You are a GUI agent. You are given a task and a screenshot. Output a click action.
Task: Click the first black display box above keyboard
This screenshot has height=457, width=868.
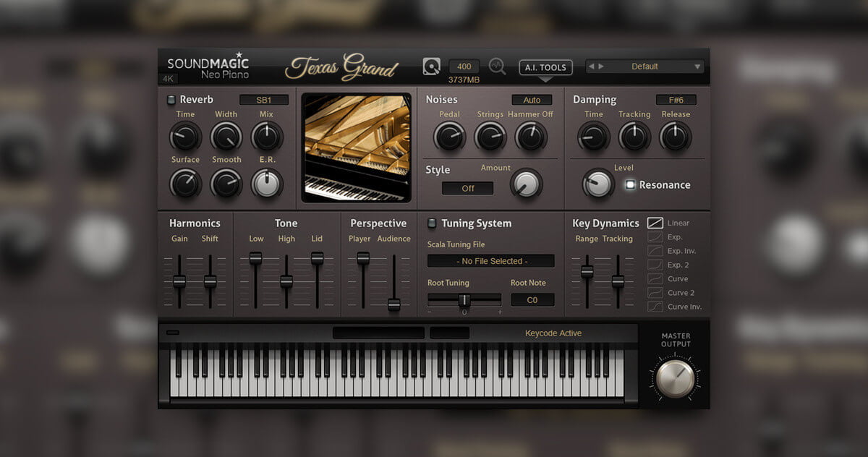378,333
